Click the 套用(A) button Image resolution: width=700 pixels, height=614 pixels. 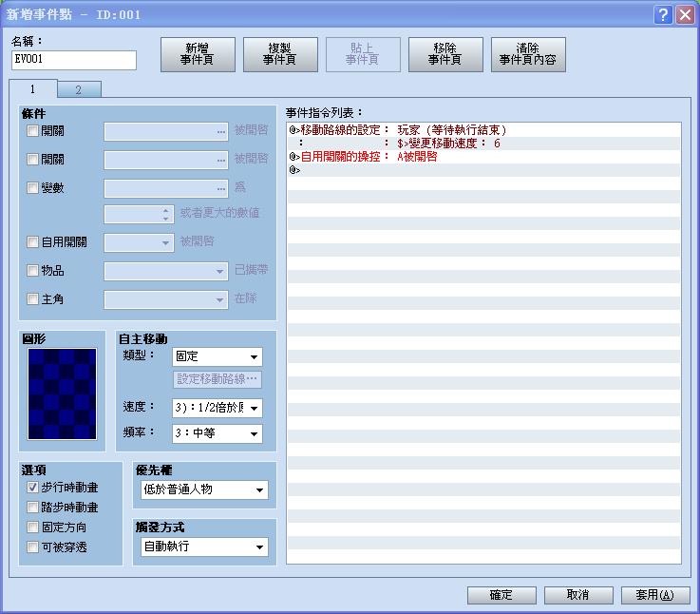tap(655, 595)
